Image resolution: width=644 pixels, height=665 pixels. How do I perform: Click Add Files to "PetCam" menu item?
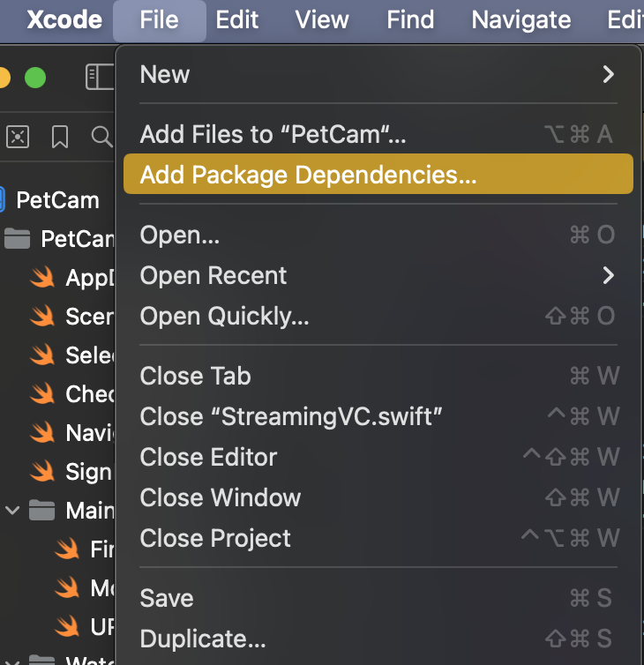click(x=273, y=134)
